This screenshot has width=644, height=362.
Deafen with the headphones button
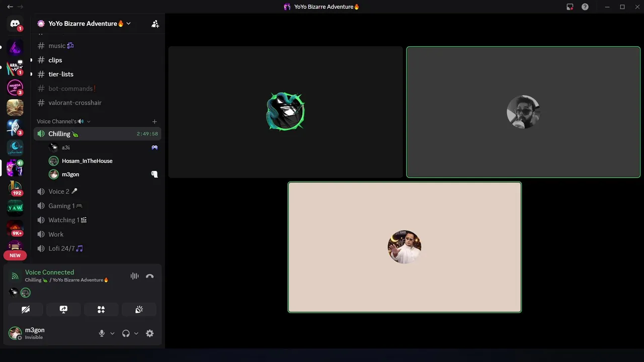[126, 333]
